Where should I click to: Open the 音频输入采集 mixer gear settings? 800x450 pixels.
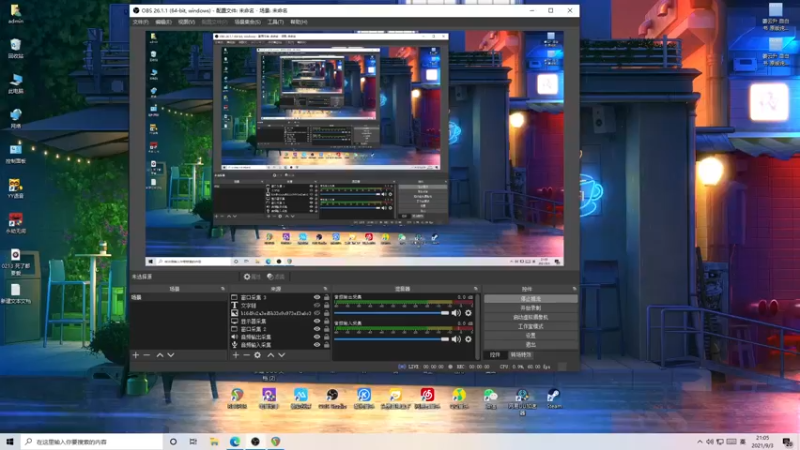[468, 339]
